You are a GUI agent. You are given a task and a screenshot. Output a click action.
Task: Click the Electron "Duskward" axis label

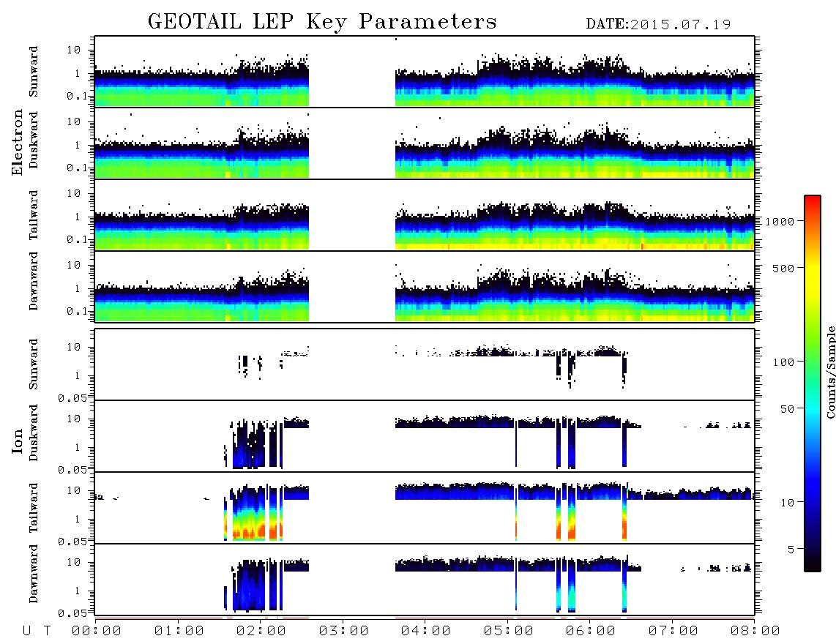click(34, 141)
